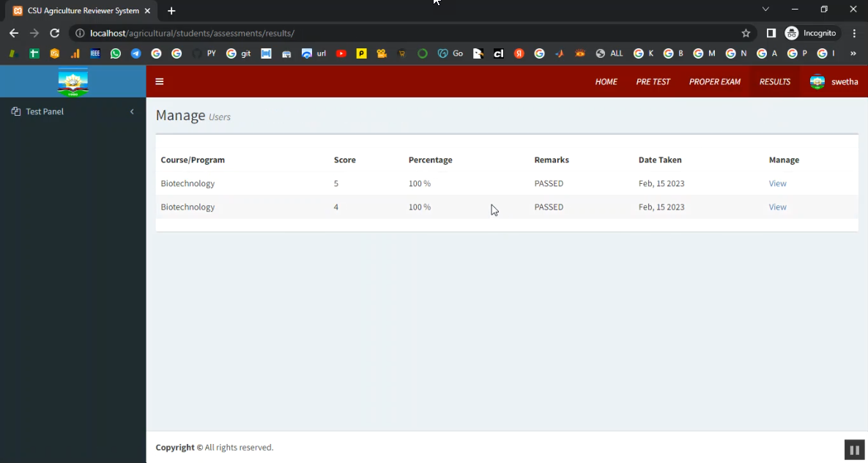Open the ALL bookmark folder

[609, 53]
